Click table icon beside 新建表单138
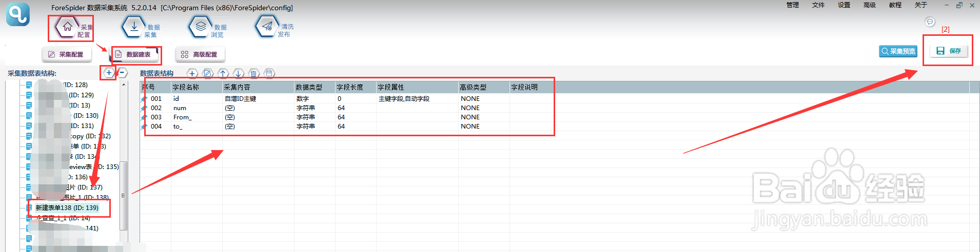Viewport: 980px width, 252px height. pos(29,207)
